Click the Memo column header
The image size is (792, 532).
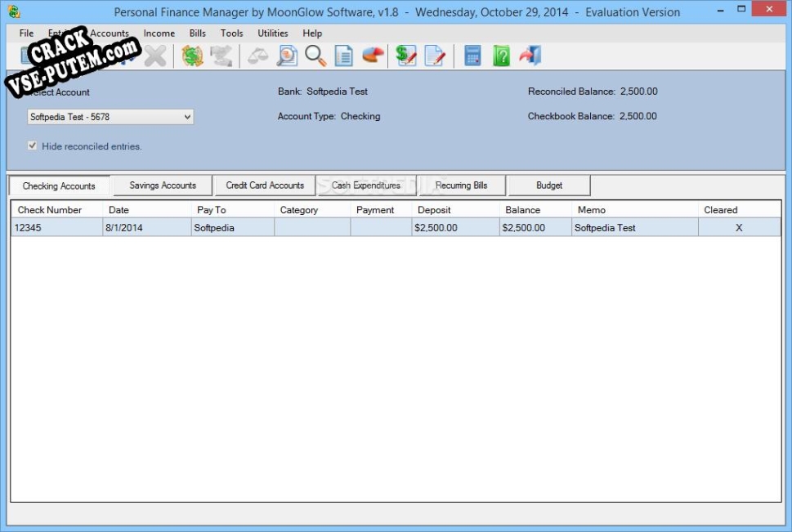pos(635,210)
